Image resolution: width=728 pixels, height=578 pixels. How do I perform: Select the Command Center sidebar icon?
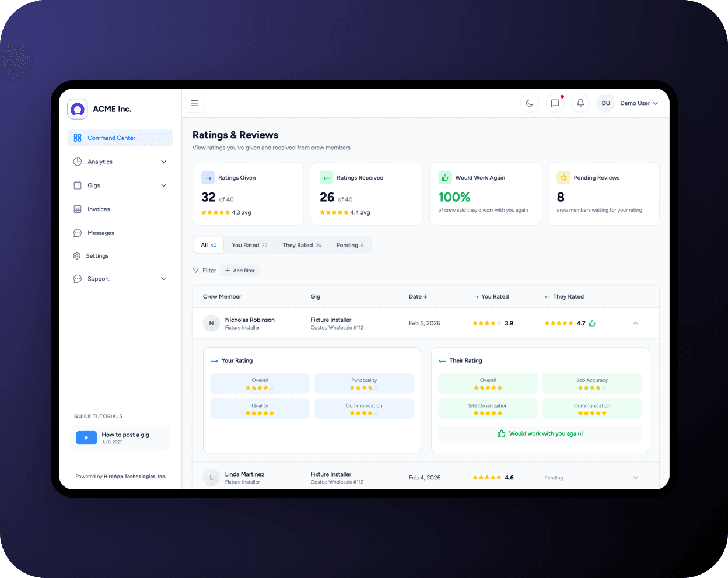pyautogui.click(x=78, y=138)
